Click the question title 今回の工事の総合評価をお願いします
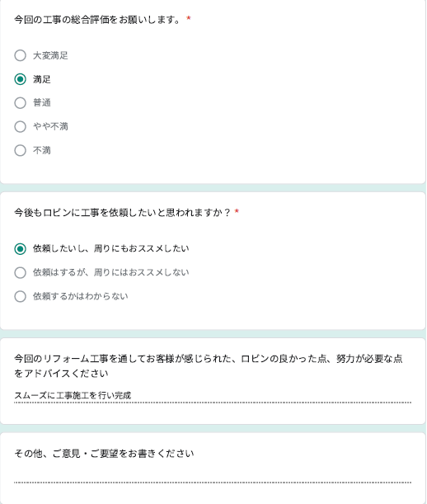This screenshot has width=427, height=504. click(97, 20)
